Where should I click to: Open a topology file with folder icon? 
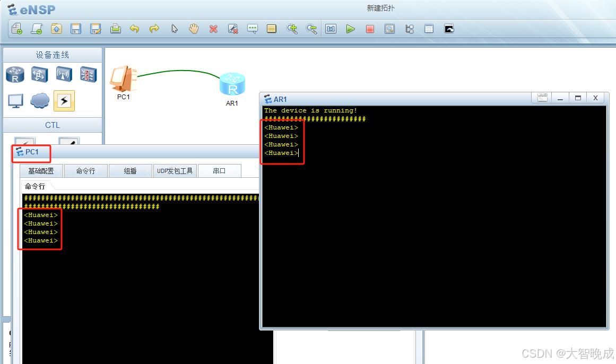pyautogui.click(x=57, y=29)
